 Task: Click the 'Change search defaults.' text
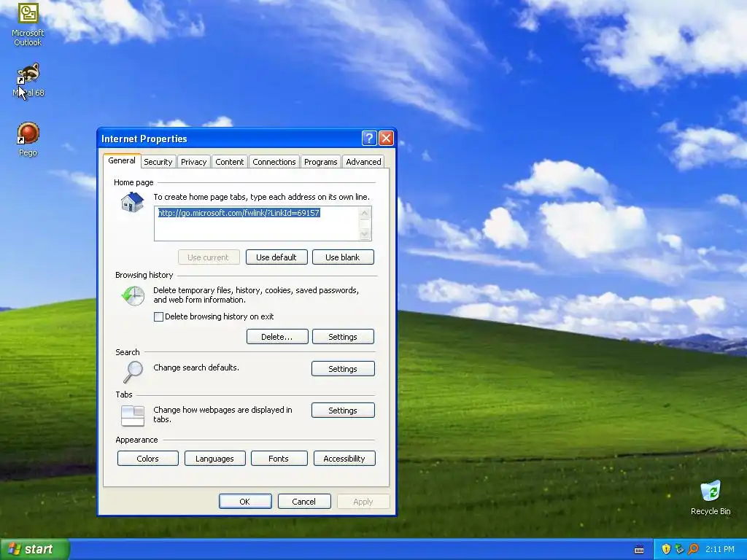coord(196,367)
